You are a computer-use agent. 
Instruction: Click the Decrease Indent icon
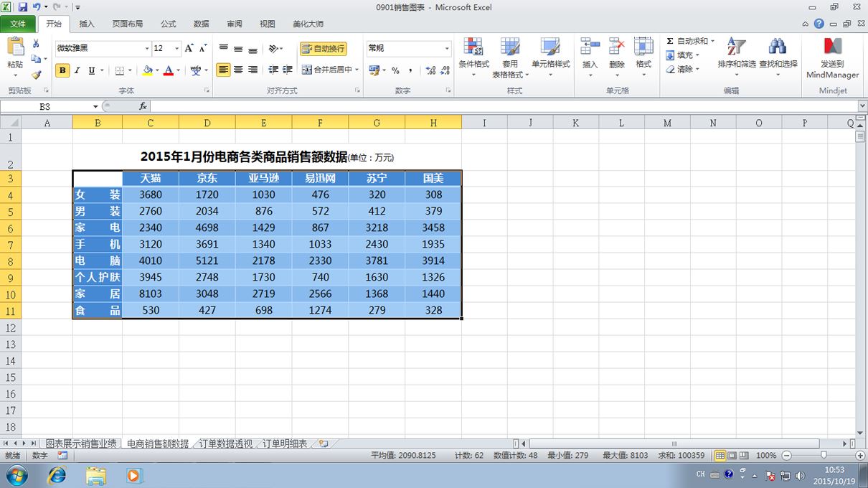(273, 70)
